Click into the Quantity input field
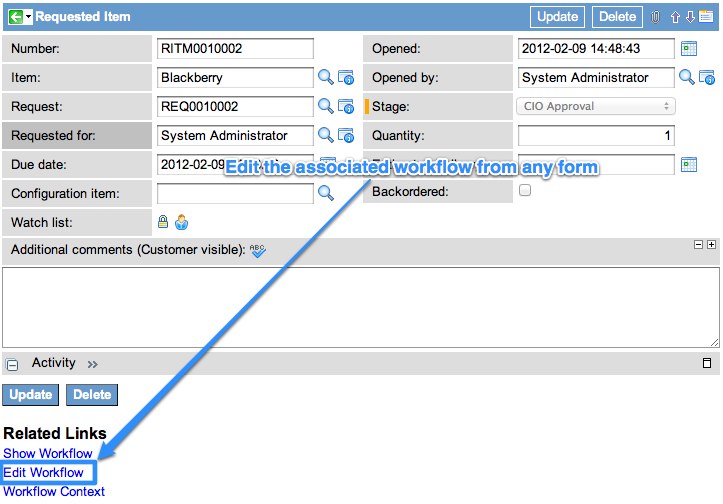723x504 pixels. click(x=596, y=135)
